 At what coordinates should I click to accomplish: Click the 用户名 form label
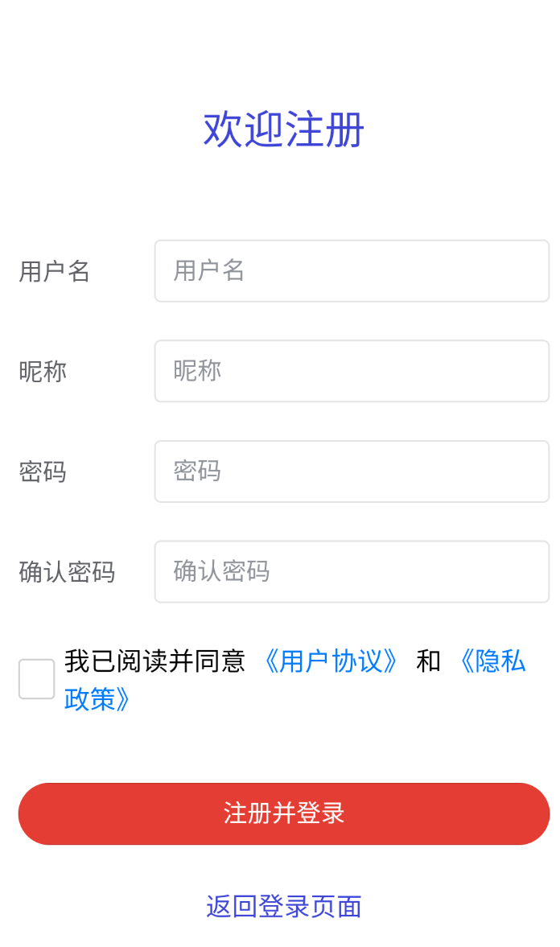[55, 271]
